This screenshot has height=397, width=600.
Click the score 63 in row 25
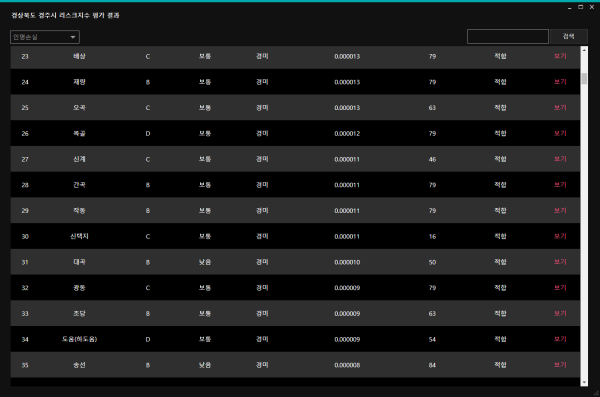click(432, 108)
